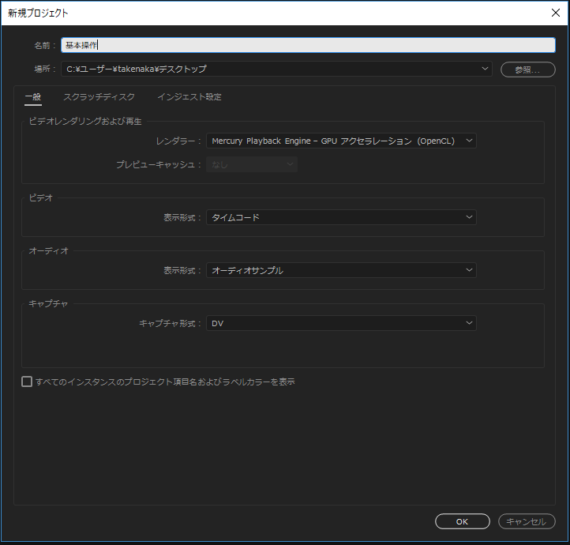Click the キャンセル button
The width and height of the screenshot is (570, 545).
click(526, 522)
